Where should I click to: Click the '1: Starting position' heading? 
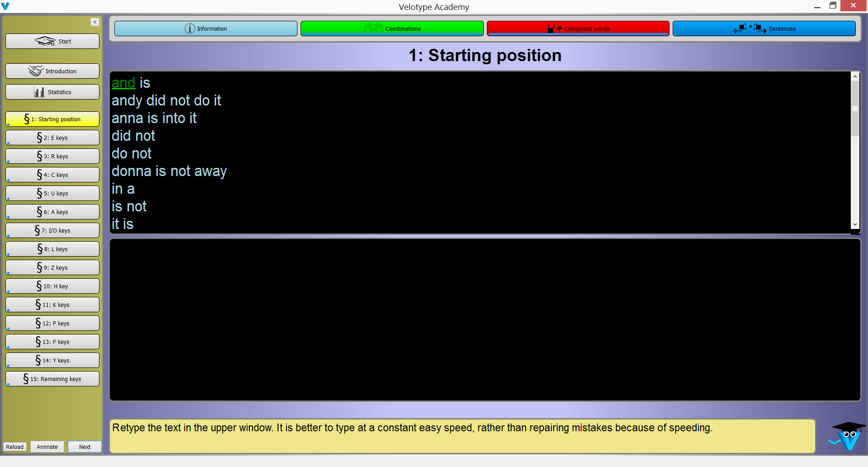coord(485,55)
